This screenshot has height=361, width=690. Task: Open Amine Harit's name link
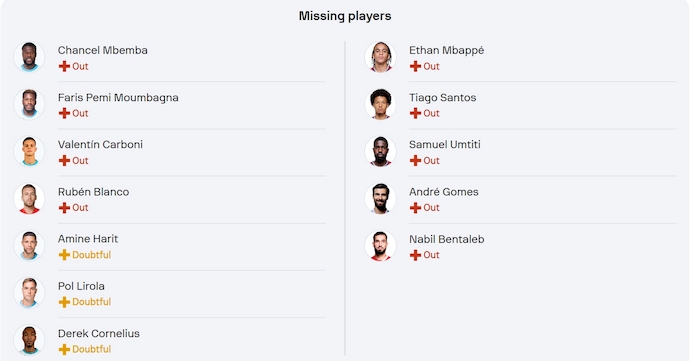coord(88,239)
